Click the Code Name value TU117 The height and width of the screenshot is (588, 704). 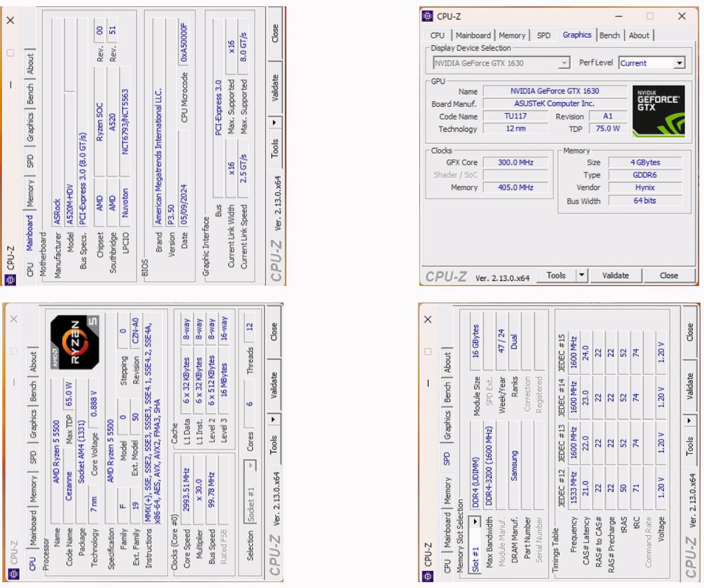pyautogui.click(x=516, y=116)
